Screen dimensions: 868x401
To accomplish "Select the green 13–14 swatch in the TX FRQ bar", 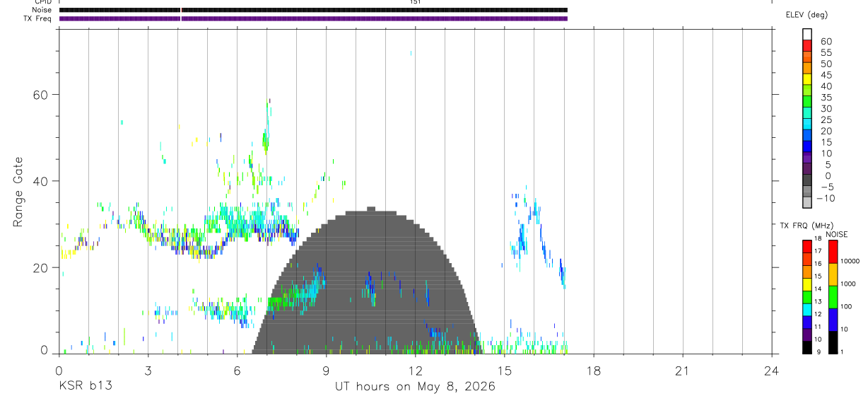I will click(x=807, y=297).
